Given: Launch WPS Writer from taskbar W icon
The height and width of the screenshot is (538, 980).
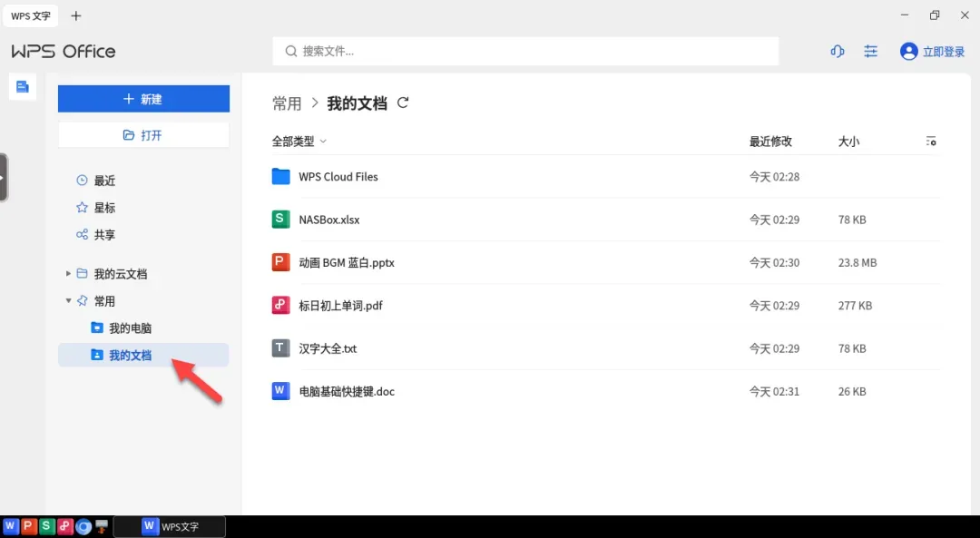Looking at the screenshot, I should 10,526.
